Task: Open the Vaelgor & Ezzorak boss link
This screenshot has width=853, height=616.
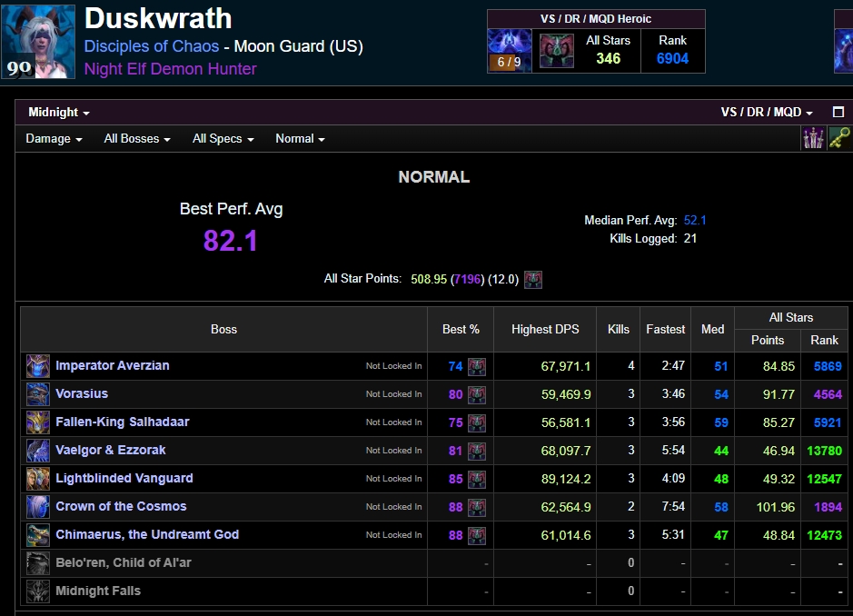Action: (111, 451)
